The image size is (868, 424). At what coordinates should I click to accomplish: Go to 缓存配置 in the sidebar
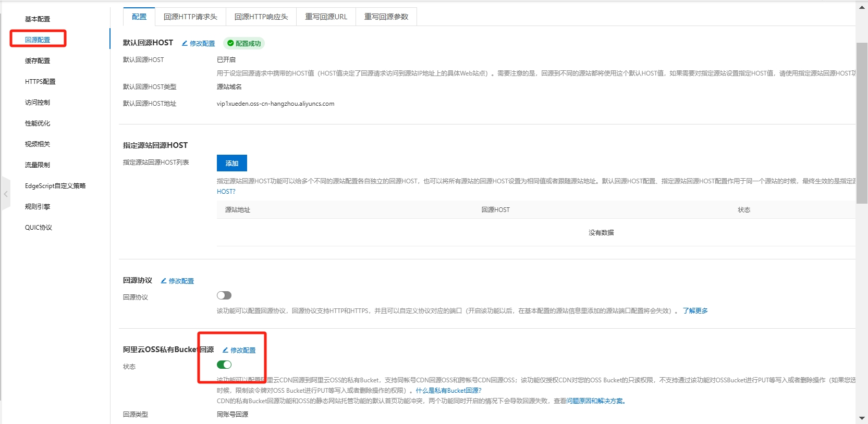pyautogui.click(x=38, y=60)
